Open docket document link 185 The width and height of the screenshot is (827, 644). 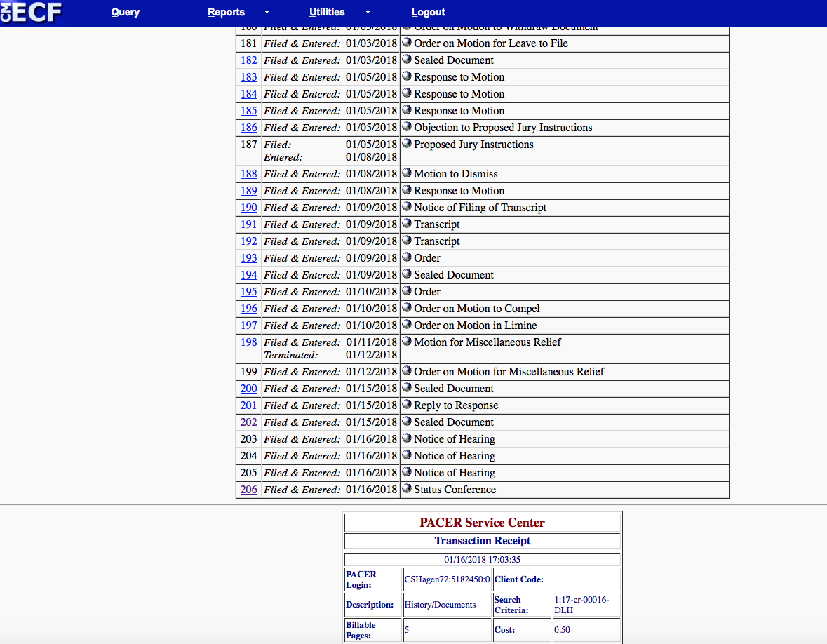(x=249, y=111)
